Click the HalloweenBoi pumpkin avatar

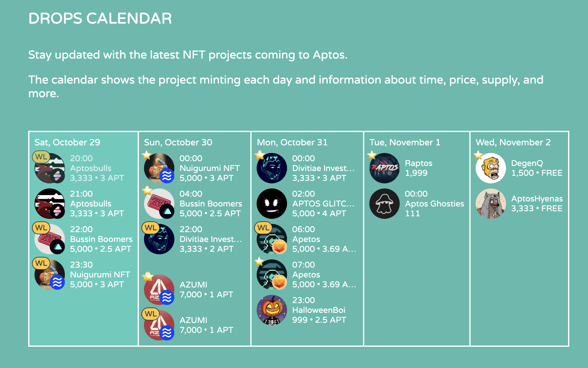[272, 310]
